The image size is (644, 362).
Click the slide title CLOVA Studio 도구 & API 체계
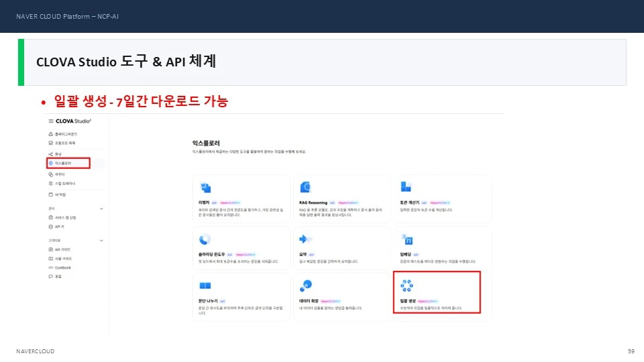[126, 62]
